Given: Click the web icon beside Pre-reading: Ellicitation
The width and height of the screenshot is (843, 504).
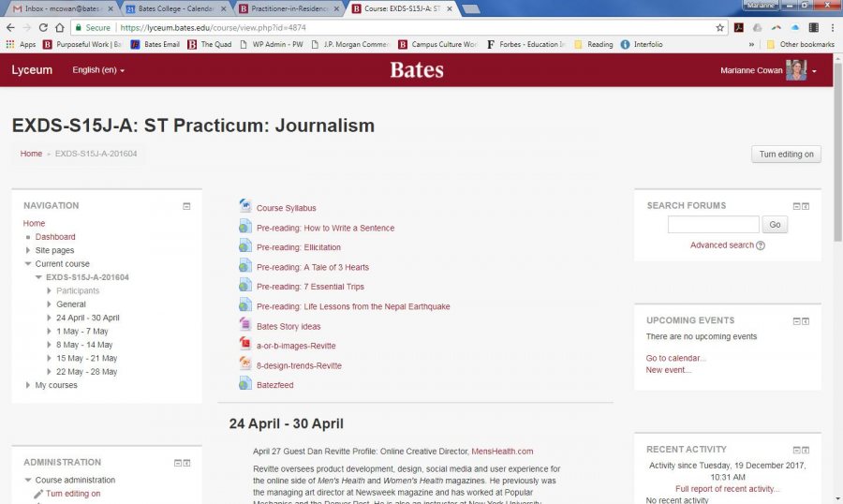Looking at the screenshot, I should click(x=245, y=245).
